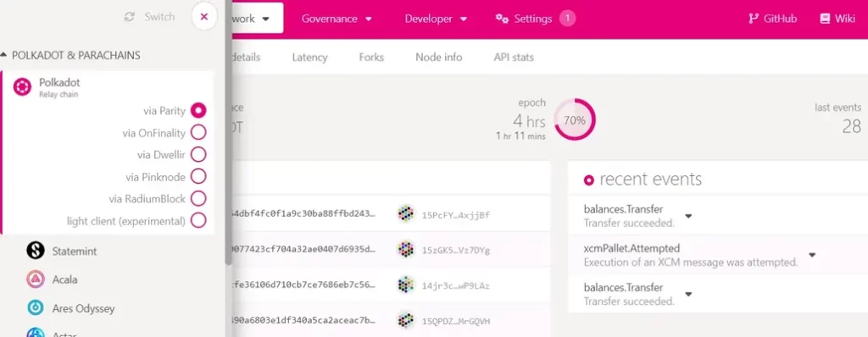Click the Polkadot relay chain logo icon
The image size is (868, 337).
pyautogui.click(x=22, y=87)
